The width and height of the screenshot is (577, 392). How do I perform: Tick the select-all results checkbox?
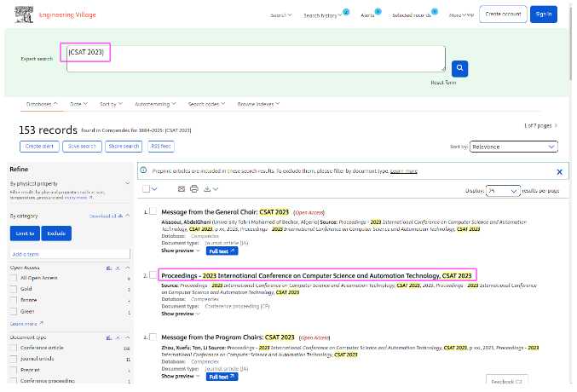pyautogui.click(x=146, y=189)
